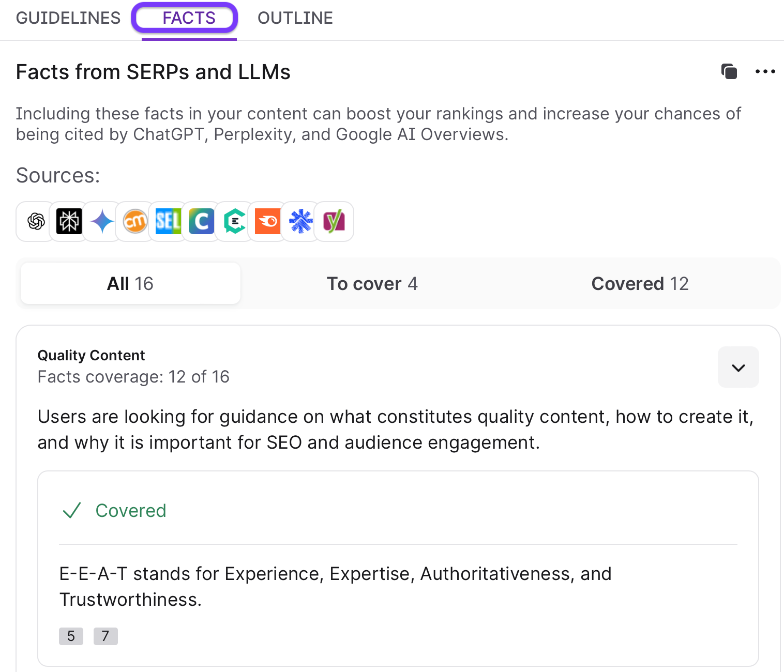The image size is (784, 672).
Task: Click the source reference badge 5
Action: click(x=71, y=636)
